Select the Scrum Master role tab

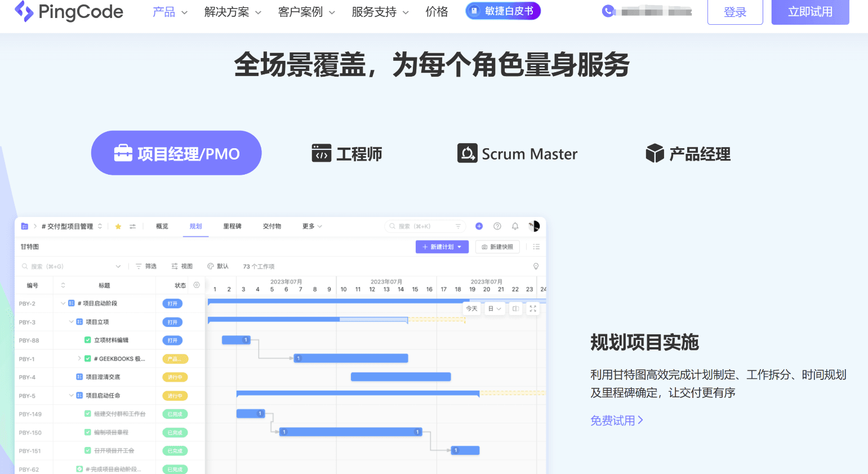[517, 153]
